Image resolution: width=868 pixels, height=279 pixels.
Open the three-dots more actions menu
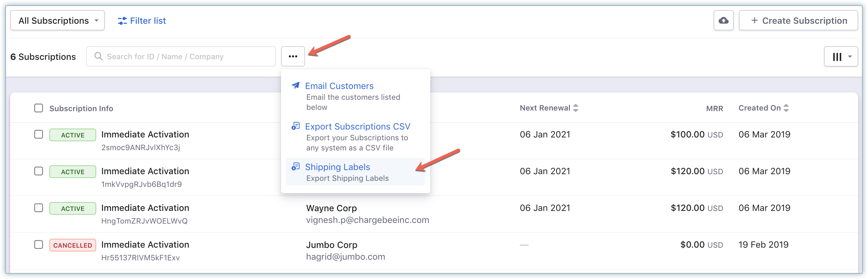292,56
